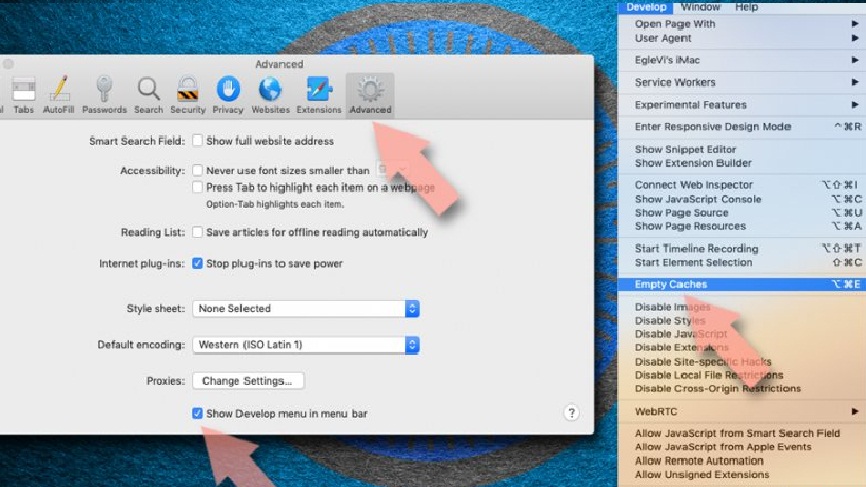Enable Show full website address checkbox
Image resolution: width=866 pixels, height=487 pixels.
[x=198, y=141]
